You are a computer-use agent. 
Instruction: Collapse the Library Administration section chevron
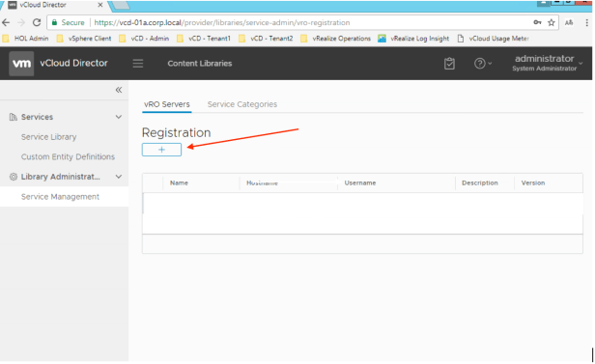pyautogui.click(x=119, y=177)
